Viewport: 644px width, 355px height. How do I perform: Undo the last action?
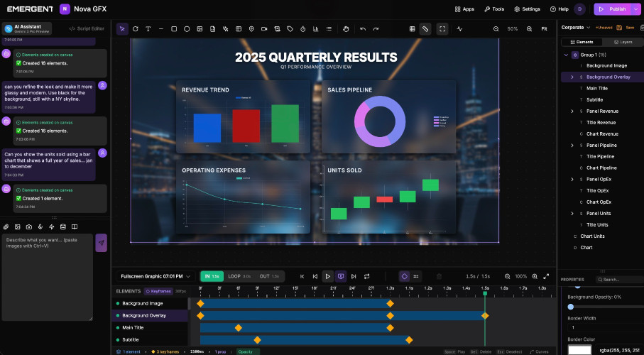click(363, 29)
